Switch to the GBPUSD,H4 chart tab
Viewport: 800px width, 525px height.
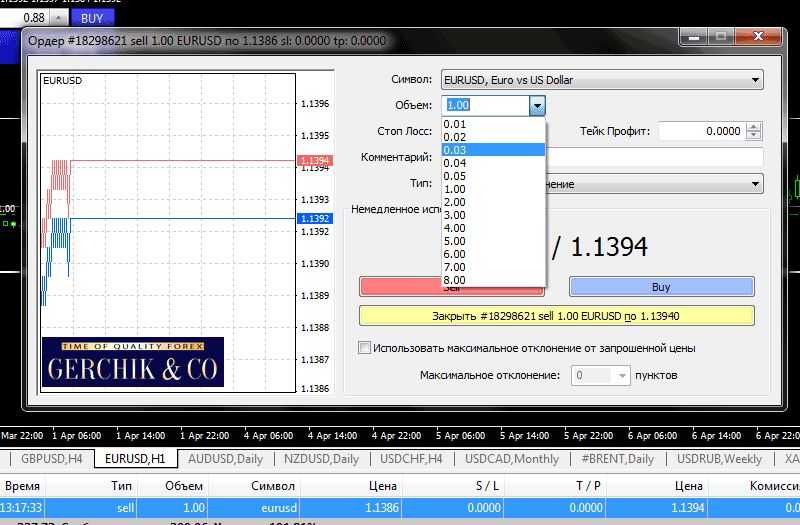(49, 459)
